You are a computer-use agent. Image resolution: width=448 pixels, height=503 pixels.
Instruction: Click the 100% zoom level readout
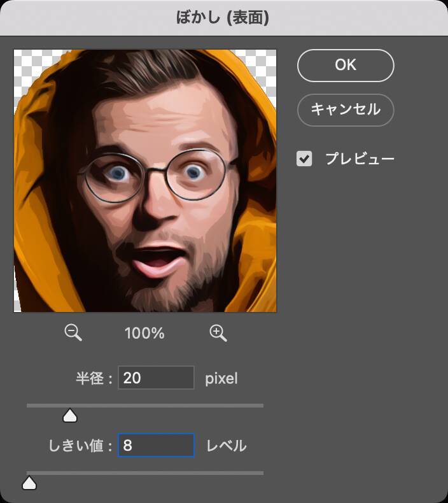point(144,333)
